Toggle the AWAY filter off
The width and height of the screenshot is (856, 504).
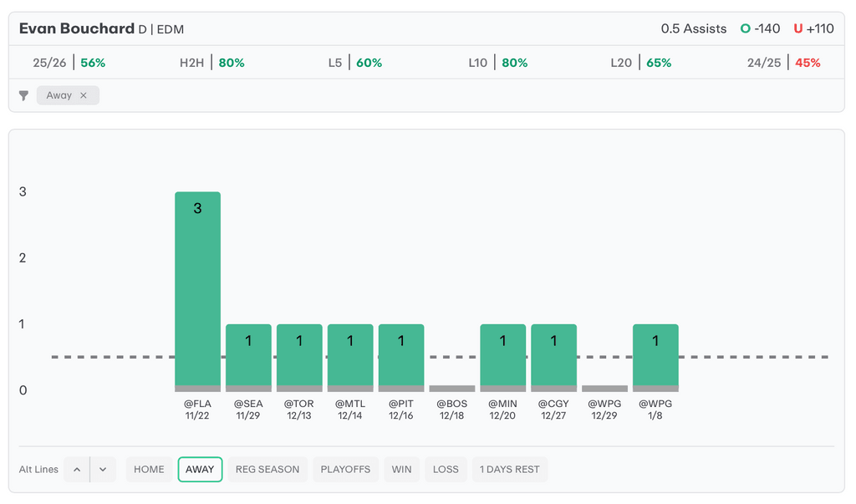pyautogui.click(x=200, y=470)
